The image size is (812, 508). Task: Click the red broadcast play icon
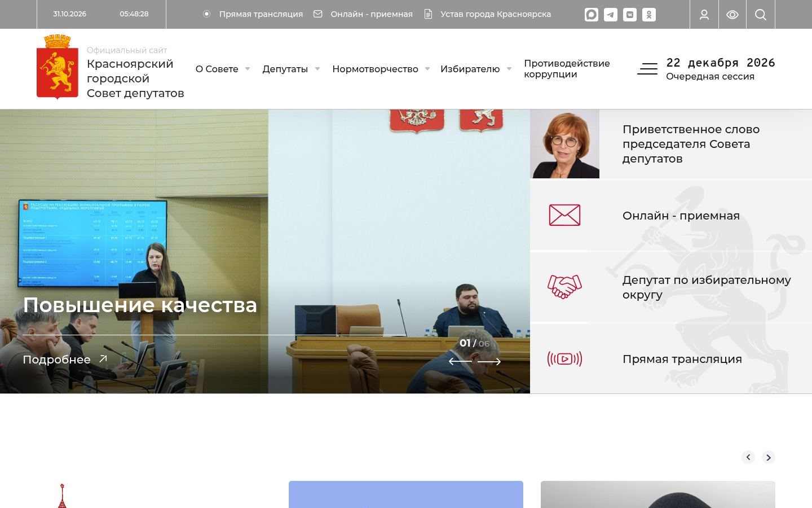pos(564,359)
